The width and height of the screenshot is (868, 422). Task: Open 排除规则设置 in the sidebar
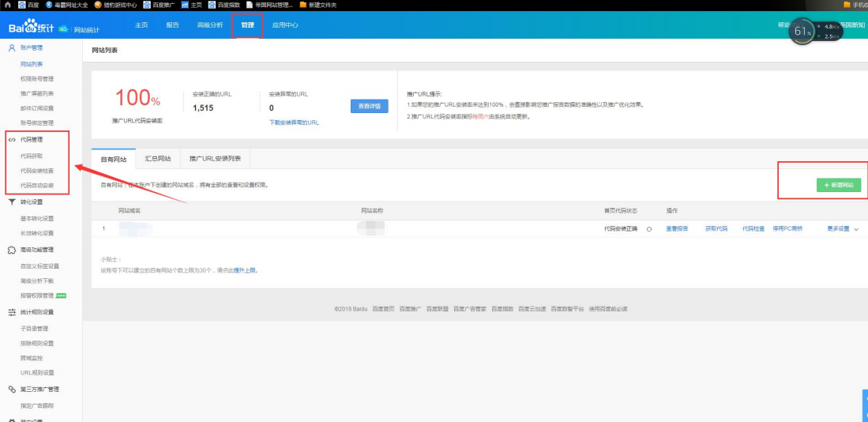37,343
